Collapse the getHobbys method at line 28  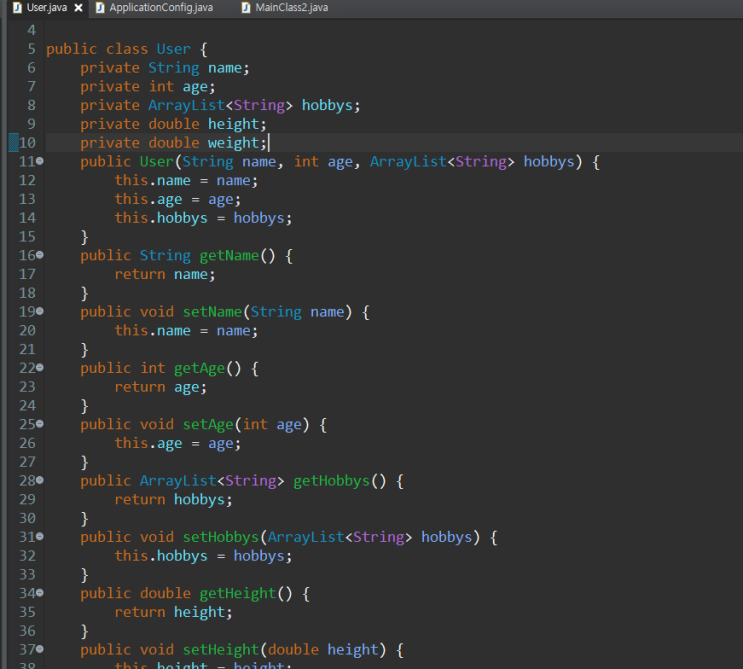pyautogui.click(x=40, y=480)
